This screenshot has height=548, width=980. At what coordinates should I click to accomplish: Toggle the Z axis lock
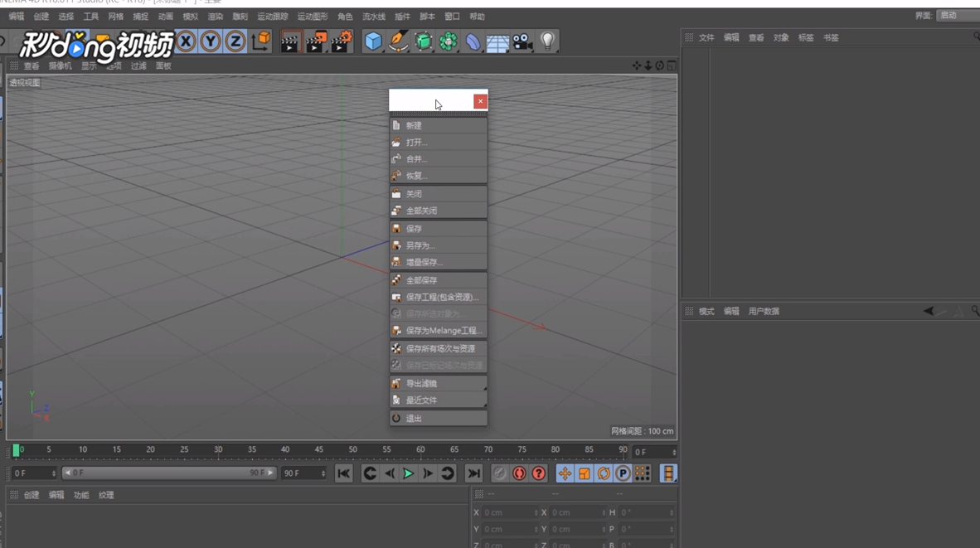pos(235,41)
